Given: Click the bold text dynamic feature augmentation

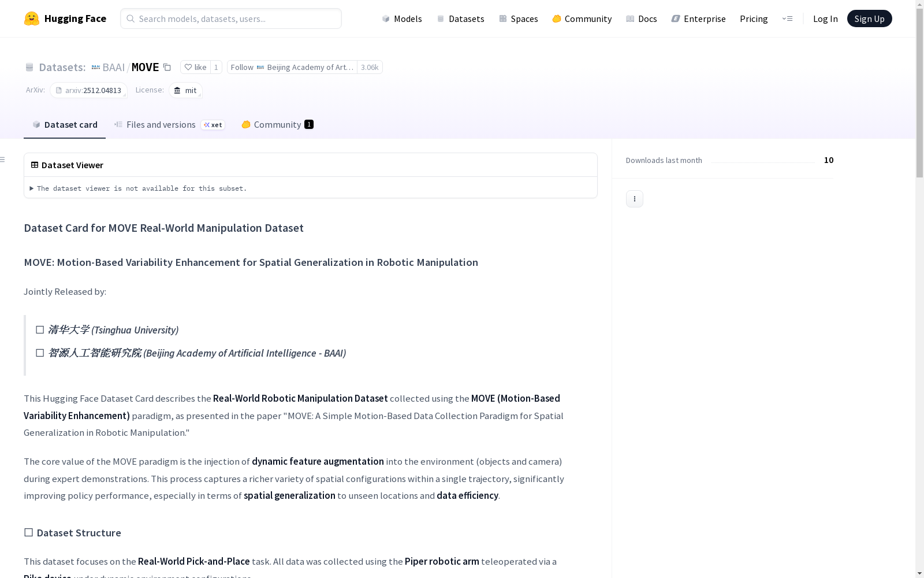Looking at the screenshot, I should [318, 461].
